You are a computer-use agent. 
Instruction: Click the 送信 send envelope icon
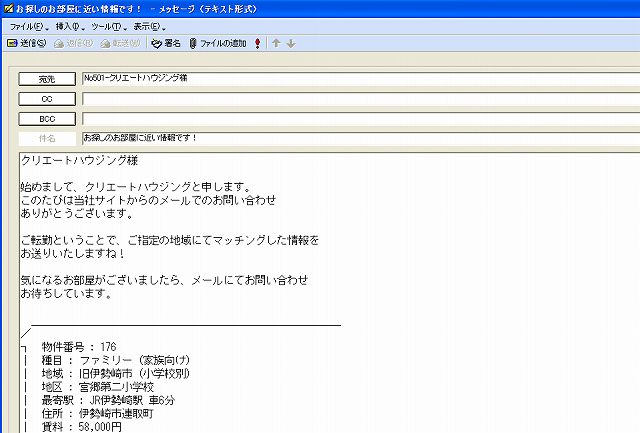12,43
